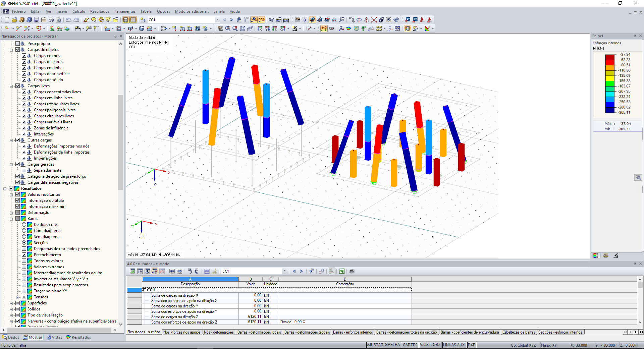Image resolution: width=644 pixels, height=349 pixels.
Task: Toggle the project navigator panel icon
Action: 125,20
